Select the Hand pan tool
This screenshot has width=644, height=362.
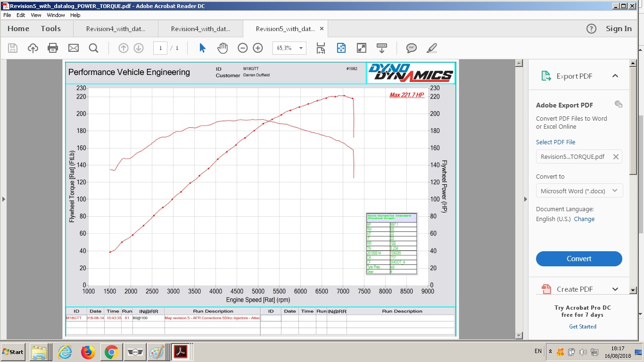pos(222,48)
